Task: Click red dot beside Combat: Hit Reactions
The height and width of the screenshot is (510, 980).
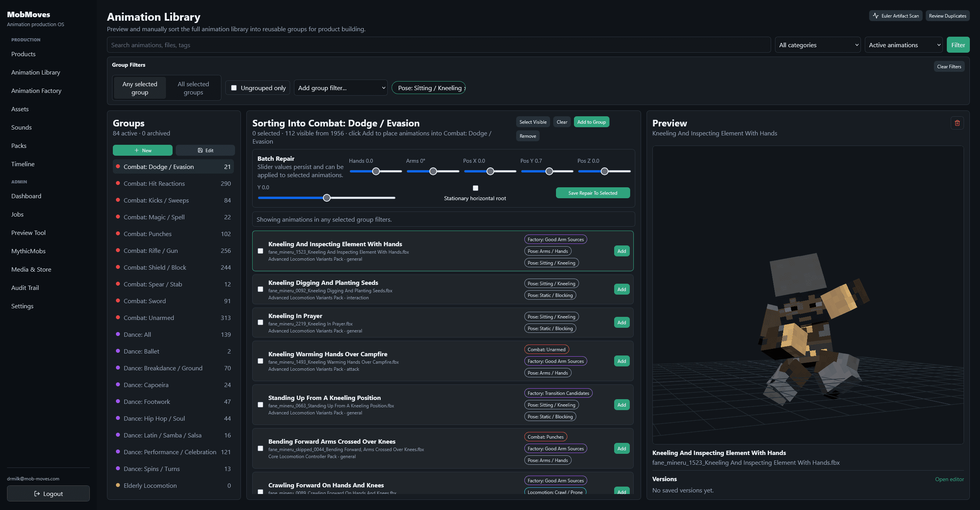Action: [x=118, y=183]
